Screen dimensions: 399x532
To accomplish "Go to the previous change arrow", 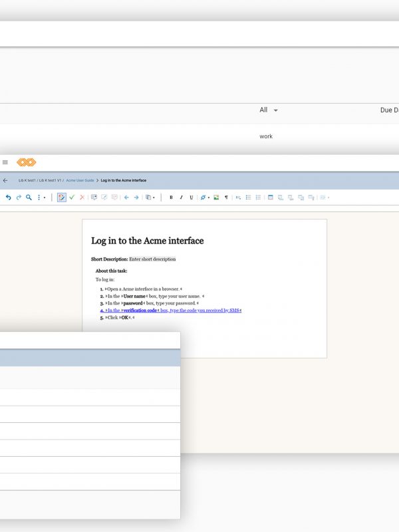I will (126, 197).
